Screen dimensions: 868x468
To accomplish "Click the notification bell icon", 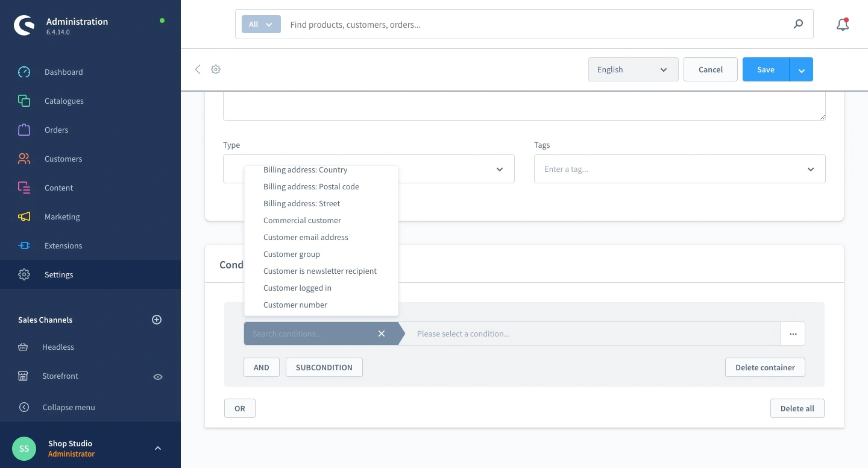I will 842,25.
